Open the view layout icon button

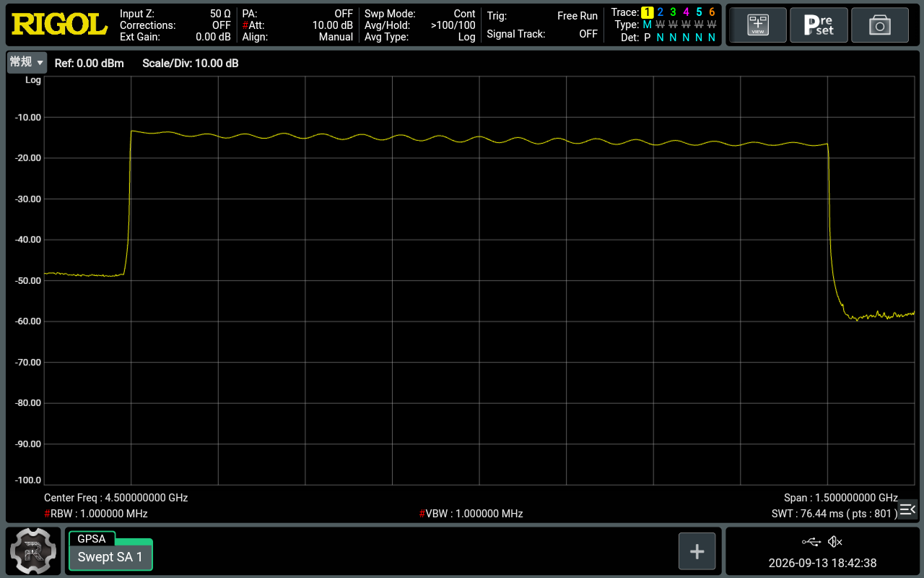[x=757, y=25]
